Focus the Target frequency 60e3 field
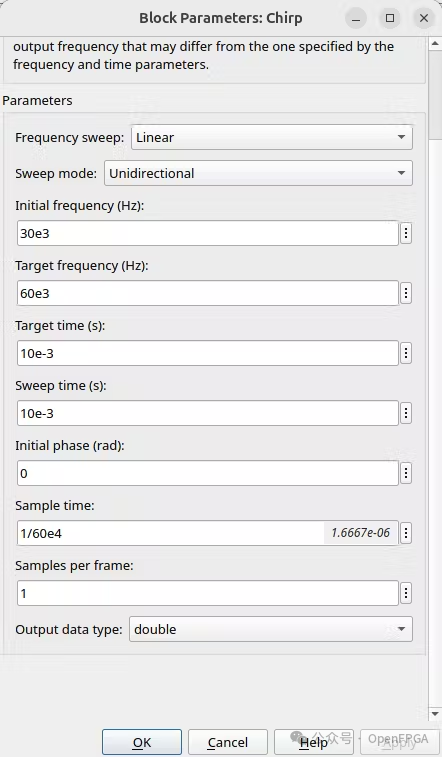442x757 pixels. (207, 293)
